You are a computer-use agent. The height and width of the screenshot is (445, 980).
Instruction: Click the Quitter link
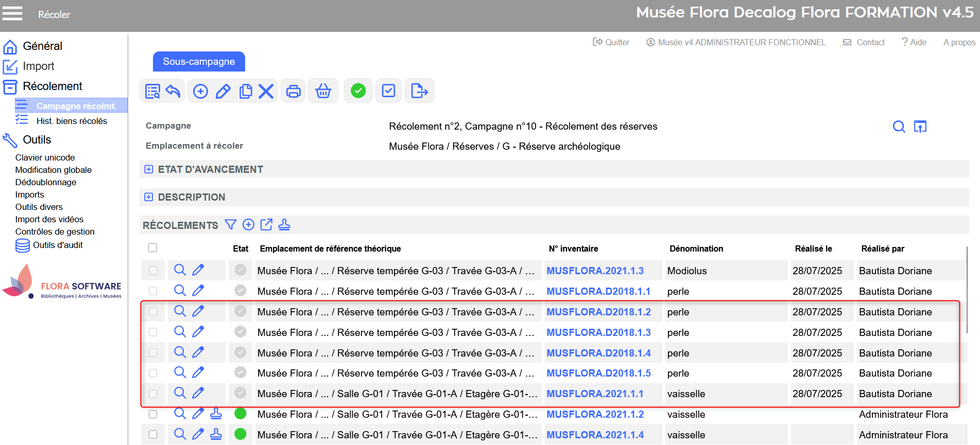[611, 42]
